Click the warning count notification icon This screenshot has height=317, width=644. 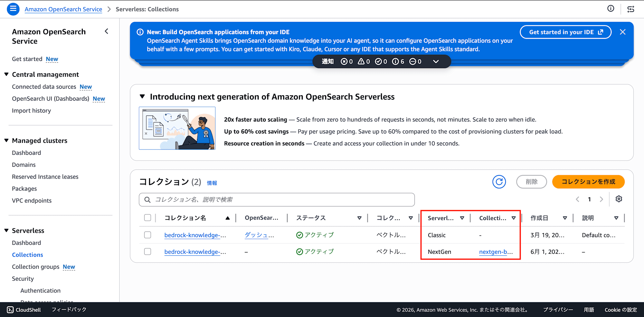pos(361,61)
